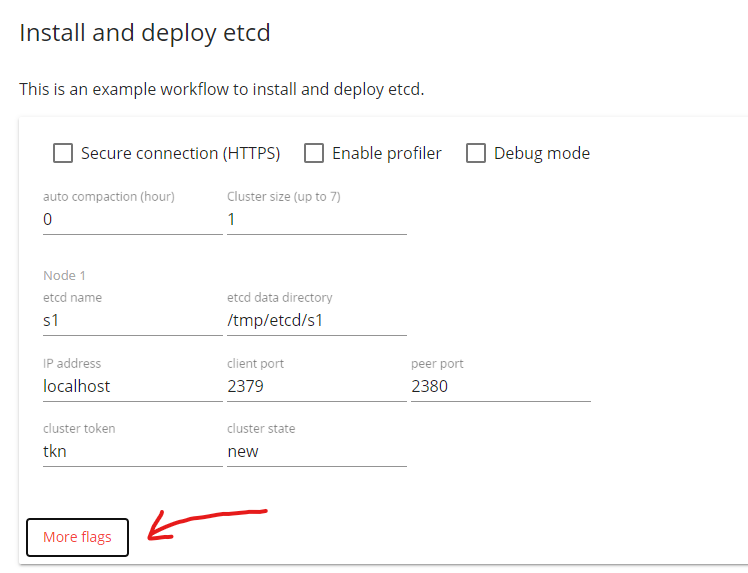Select the etcd data directory field

tap(317, 320)
